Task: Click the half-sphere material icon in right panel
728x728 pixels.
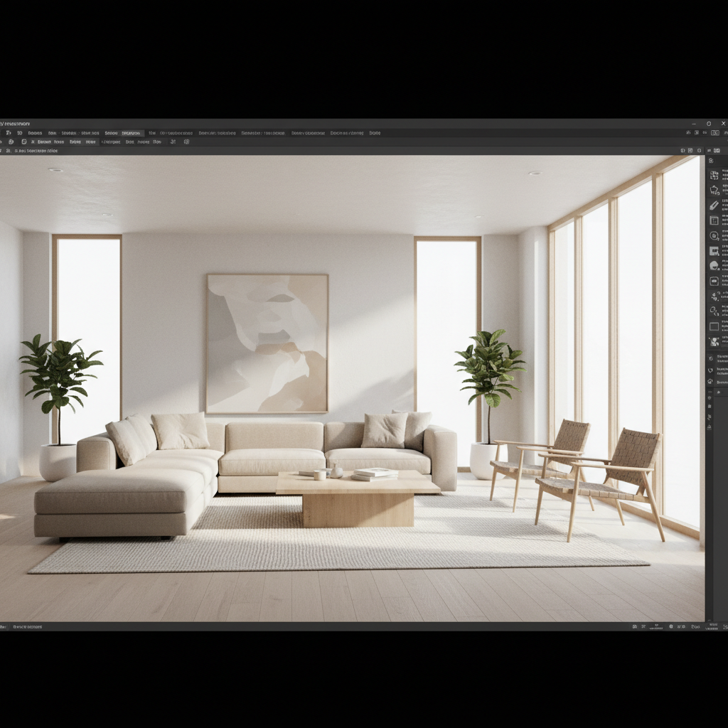Action: (x=714, y=265)
